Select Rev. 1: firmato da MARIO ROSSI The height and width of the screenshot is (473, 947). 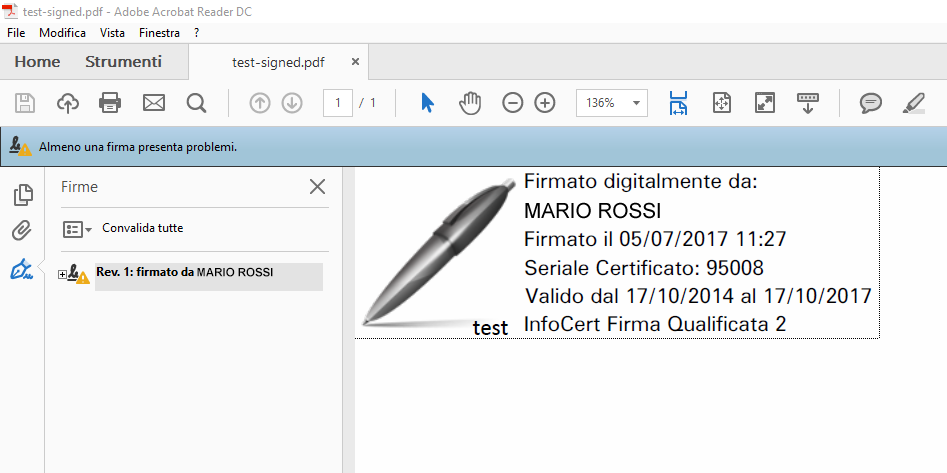point(208,277)
